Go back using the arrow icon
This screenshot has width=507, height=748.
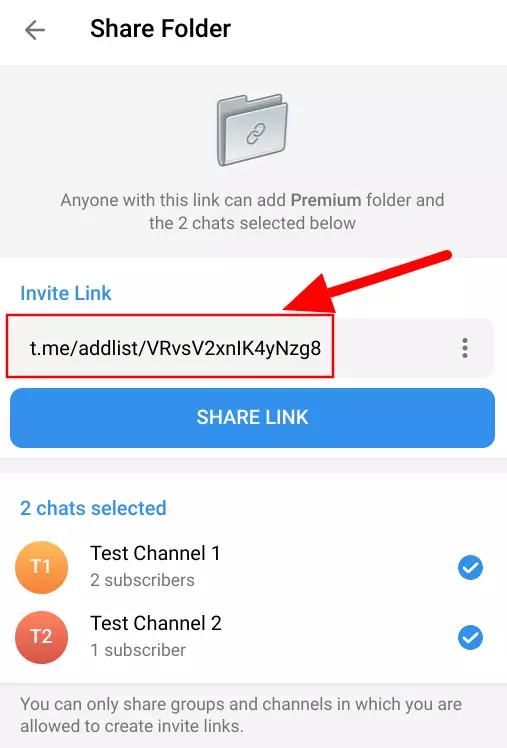35,30
